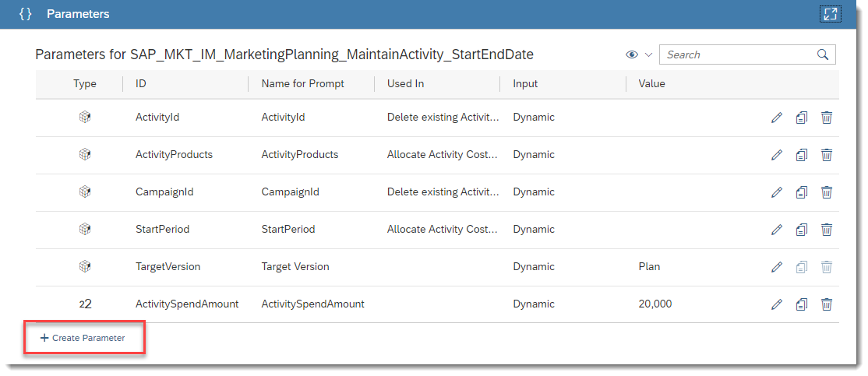868x376 pixels.
Task: Copy the ActivityProducts parameter
Action: pyautogui.click(x=802, y=155)
